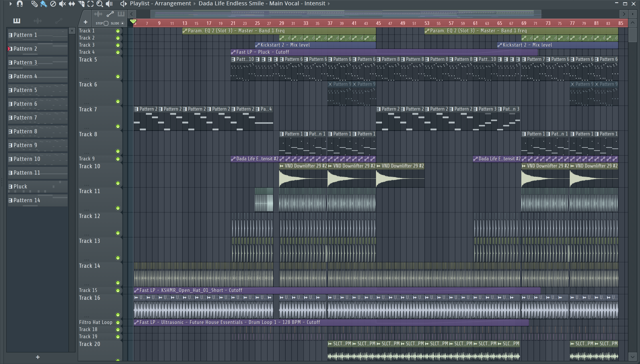The width and height of the screenshot is (640, 364).
Task: Click the playlist overview minimap scrollbar
Action: (346, 14)
